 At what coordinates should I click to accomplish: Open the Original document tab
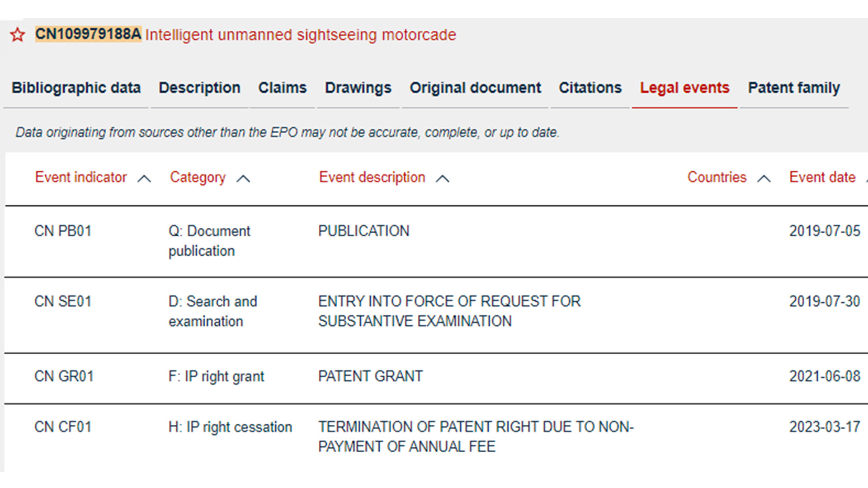click(x=475, y=88)
